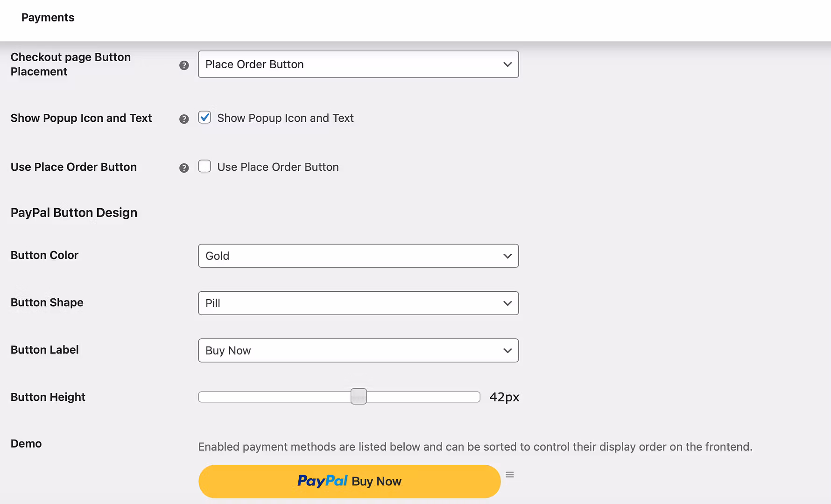Viewport: 831px width, 504px height.
Task: Open the Button Color dropdown showing Gold
Action: coord(358,256)
